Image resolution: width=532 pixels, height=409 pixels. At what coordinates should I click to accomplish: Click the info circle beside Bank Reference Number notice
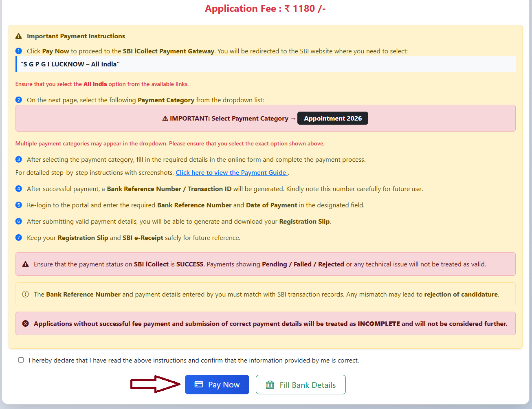(x=25, y=294)
